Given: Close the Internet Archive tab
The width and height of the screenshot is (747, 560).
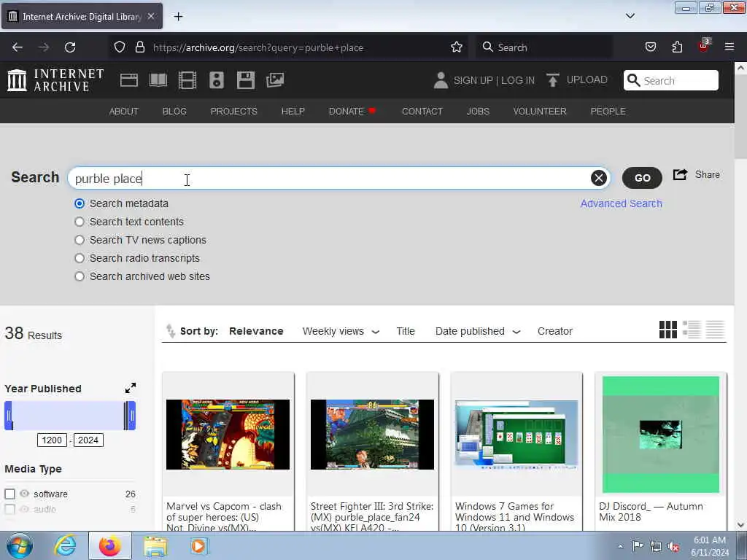Looking at the screenshot, I should click(151, 16).
